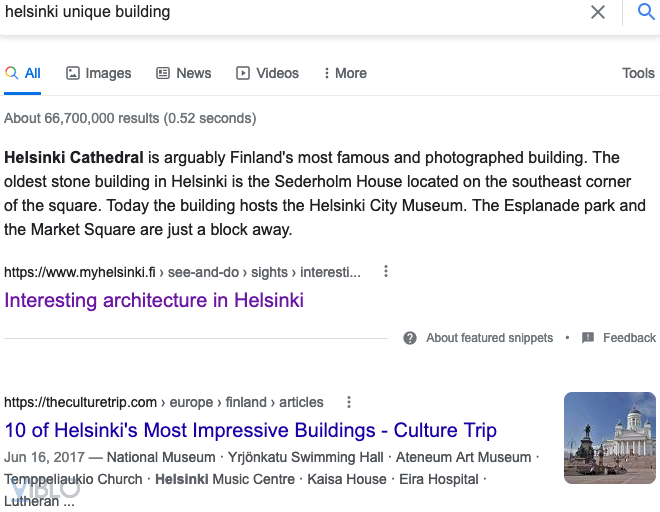Open three-dot options for theculturetrip.com result
Screen dimensions: 660x512
click(x=349, y=402)
